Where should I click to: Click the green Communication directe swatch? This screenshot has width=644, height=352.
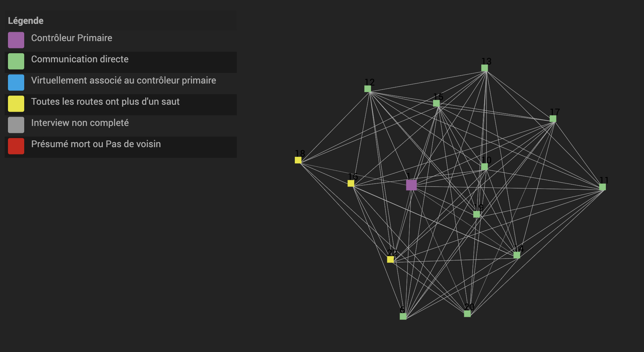click(x=16, y=61)
